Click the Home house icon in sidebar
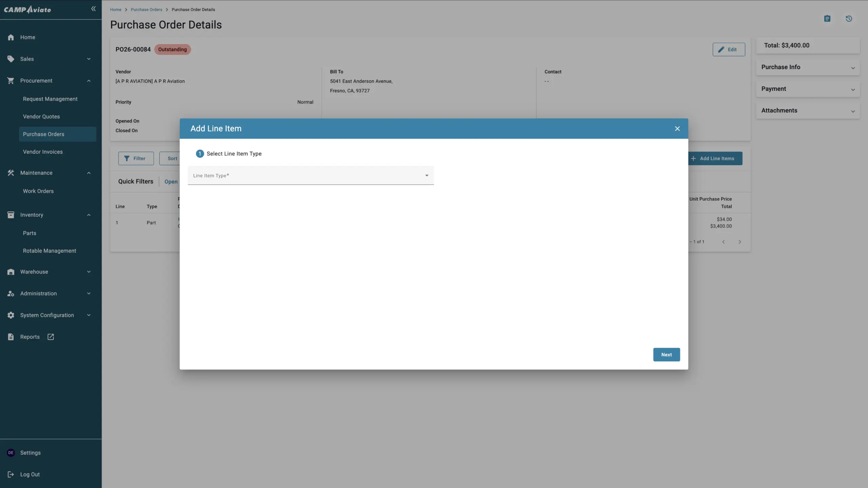Image resolution: width=868 pixels, height=488 pixels. pyautogui.click(x=11, y=37)
